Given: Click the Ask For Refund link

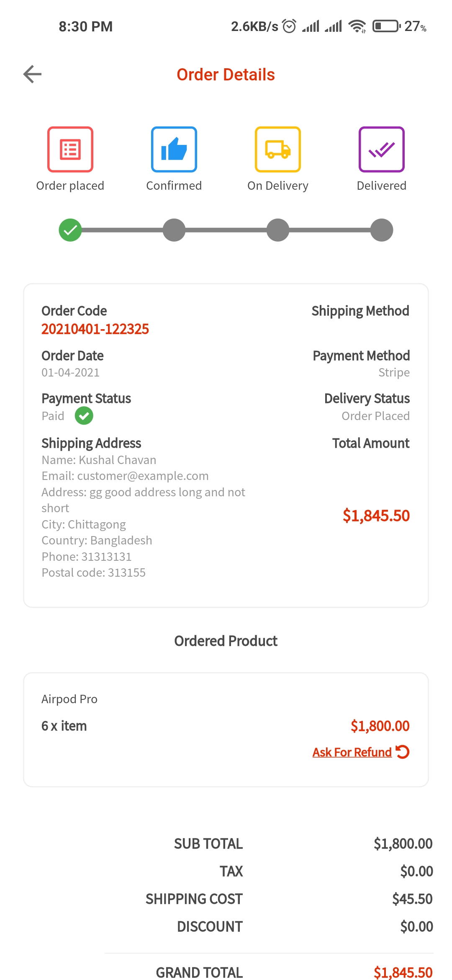Looking at the screenshot, I should (x=352, y=752).
